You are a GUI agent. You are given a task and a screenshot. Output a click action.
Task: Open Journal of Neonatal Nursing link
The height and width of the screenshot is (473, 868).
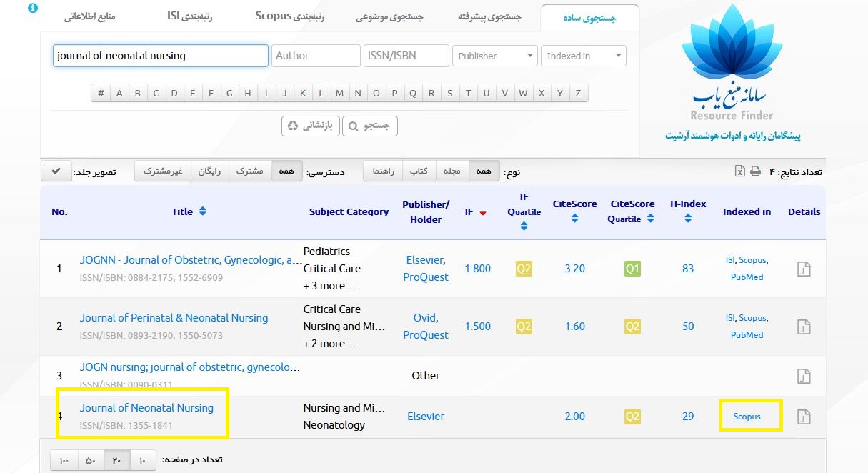click(146, 408)
